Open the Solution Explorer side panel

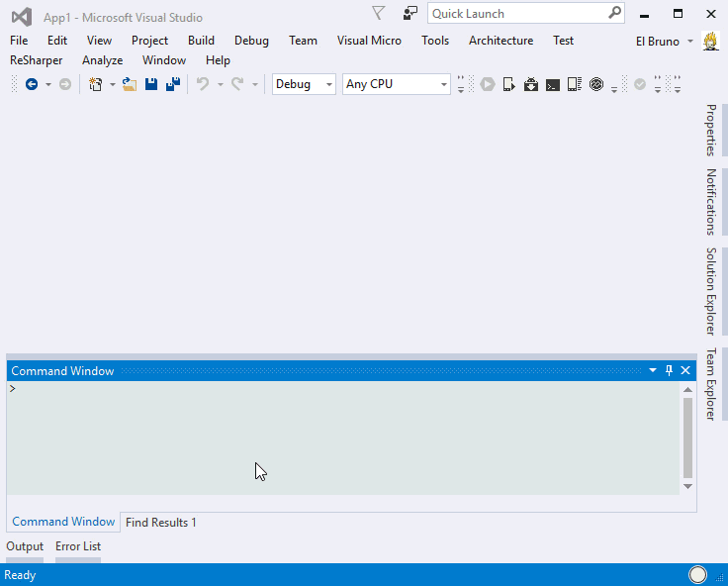click(x=710, y=291)
